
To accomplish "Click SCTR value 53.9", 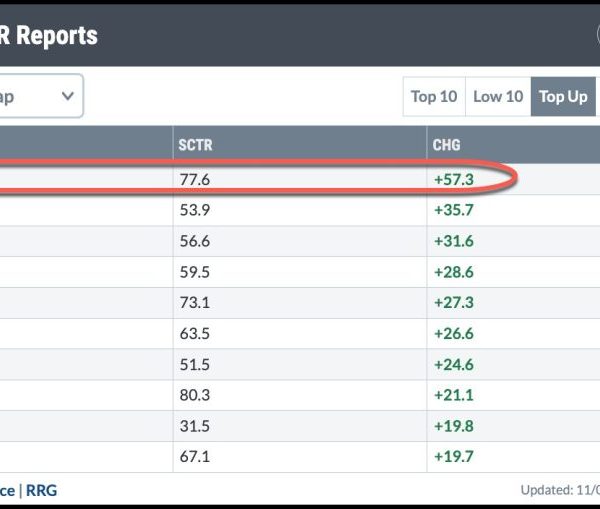I will pyautogui.click(x=195, y=210).
